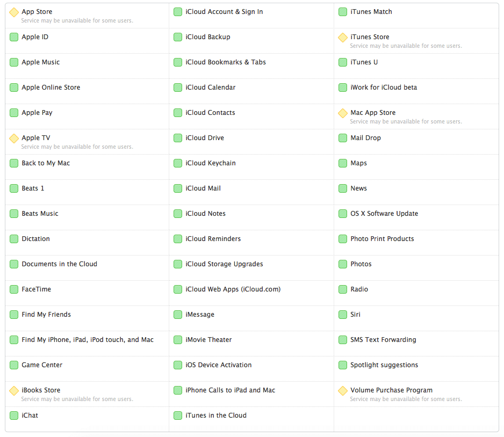Image resolution: width=504 pixels, height=437 pixels.
Task: Click the green icon beside iCloud Keychain
Action: point(178,163)
